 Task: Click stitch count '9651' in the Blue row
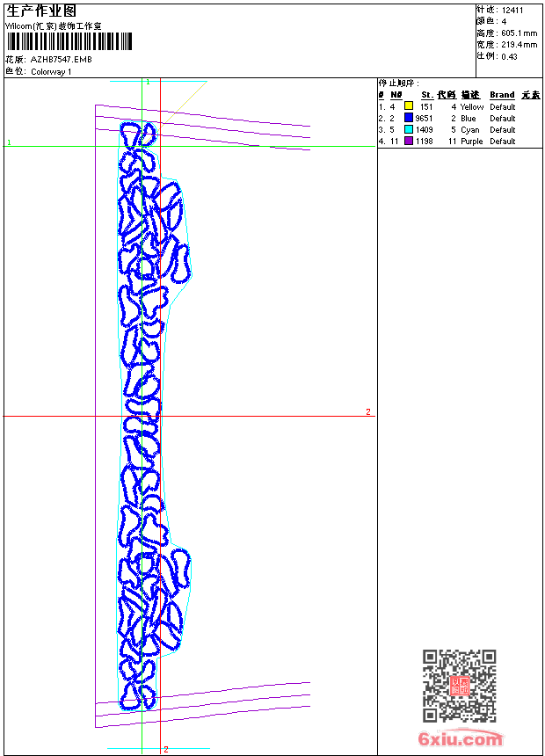(x=424, y=118)
